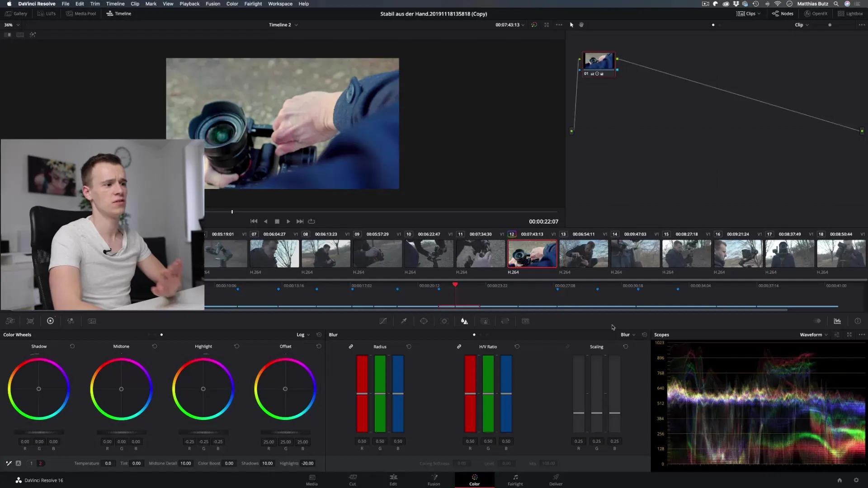Screen dimensions: 868x488
Task: Open the Playback menu
Action: click(x=189, y=4)
